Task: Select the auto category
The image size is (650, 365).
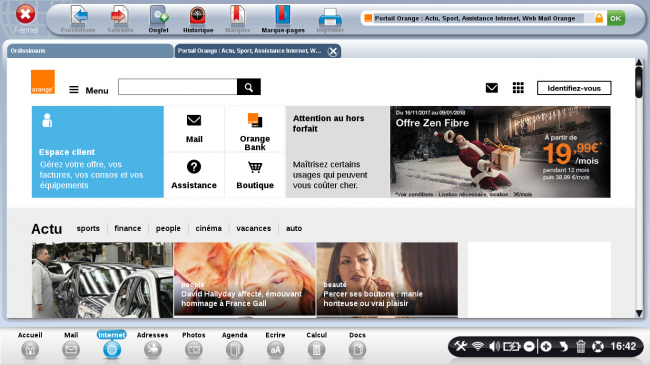Action: tap(294, 228)
